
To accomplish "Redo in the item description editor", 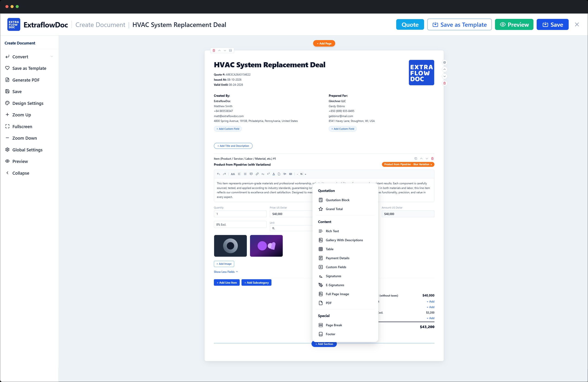I will pyautogui.click(x=224, y=174).
